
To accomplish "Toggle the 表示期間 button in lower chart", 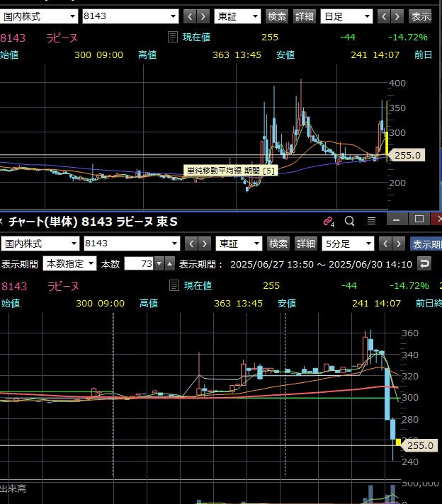I will click(426, 244).
